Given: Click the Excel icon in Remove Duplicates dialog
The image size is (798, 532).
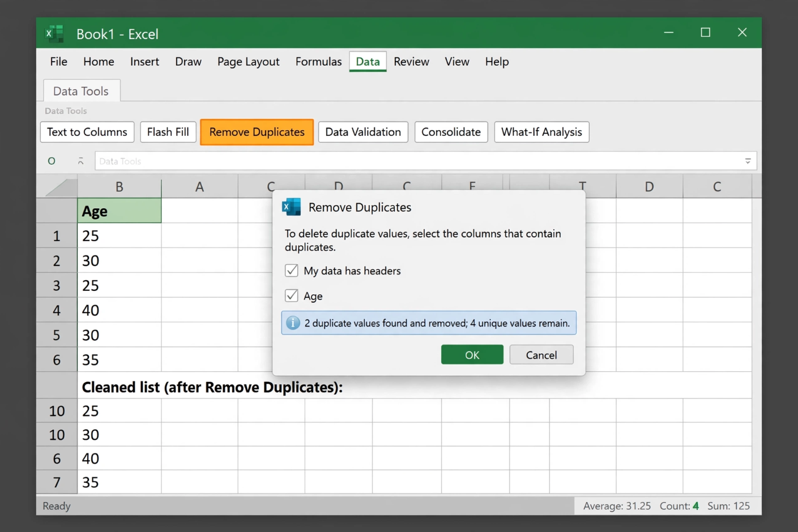Looking at the screenshot, I should 291,207.
